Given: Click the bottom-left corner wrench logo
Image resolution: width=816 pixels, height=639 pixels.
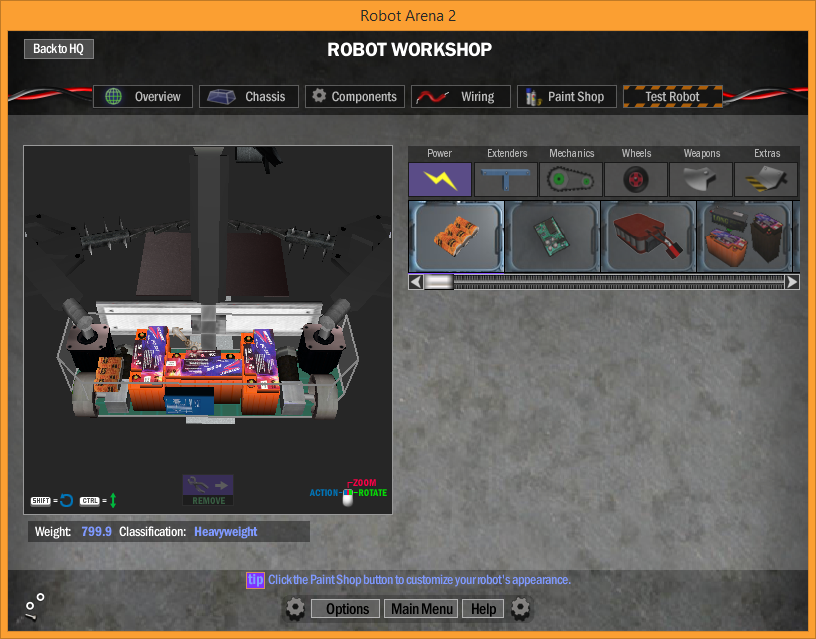Looking at the screenshot, I should [34, 607].
